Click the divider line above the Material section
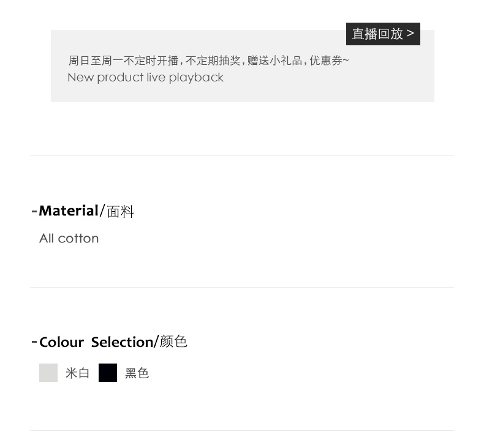The height and width of the screenshot is (448, 484). (242, 156)
